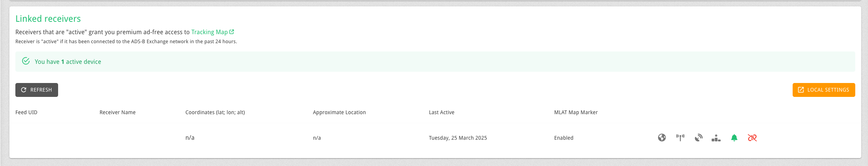Open the leaderboard podium icon

(x=716, y=138)
